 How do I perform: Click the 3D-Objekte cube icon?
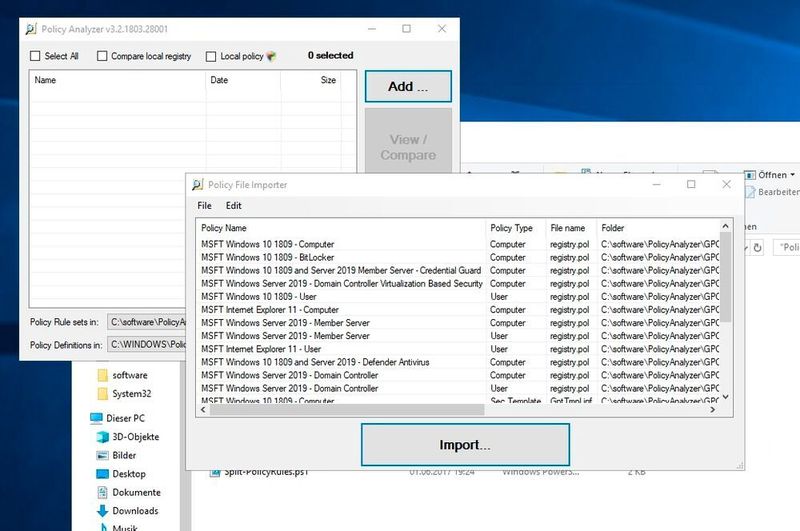tap(103, 437)
